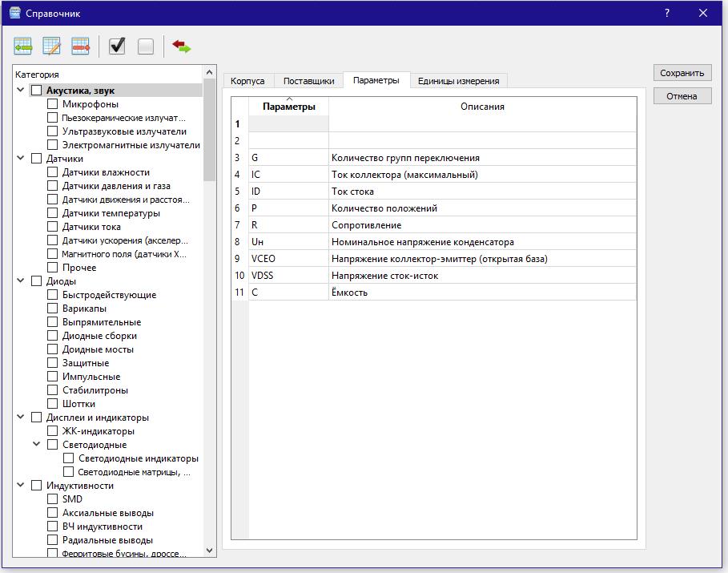Open the Единицы измерения tab
The image size is (728, 573).
pos(458,81)
